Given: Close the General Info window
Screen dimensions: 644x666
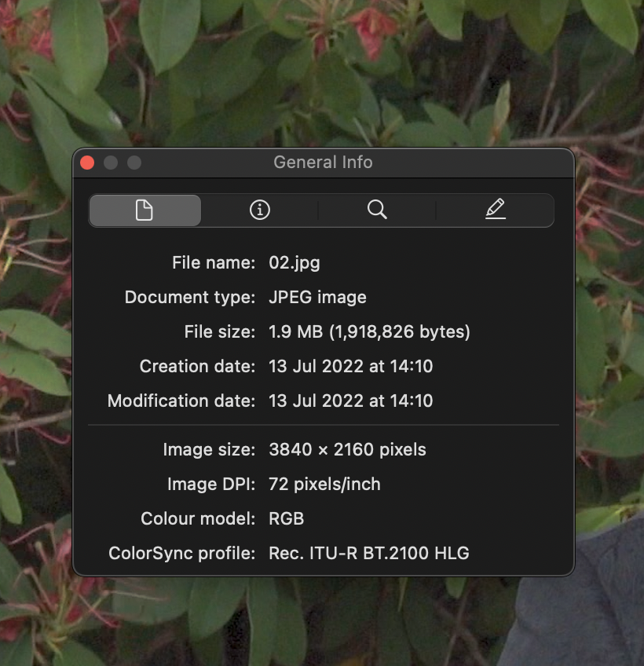Looking at the screenshot, I should pos(87,163).
